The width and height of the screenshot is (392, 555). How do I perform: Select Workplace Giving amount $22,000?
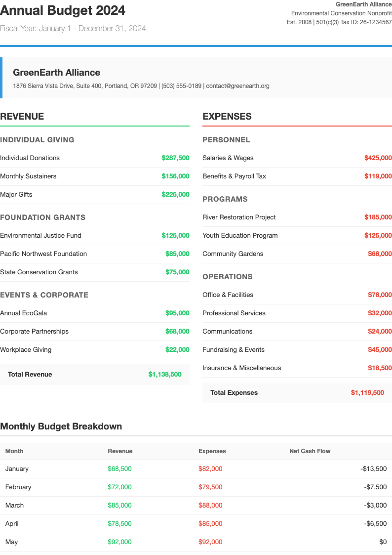pyautogui.click(x=177, y=350)
